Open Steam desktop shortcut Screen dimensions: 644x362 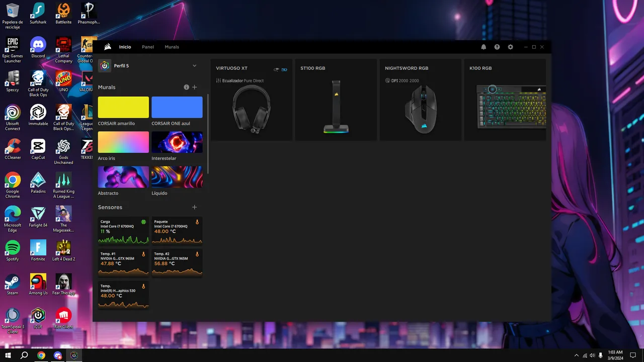pos(13,285)
